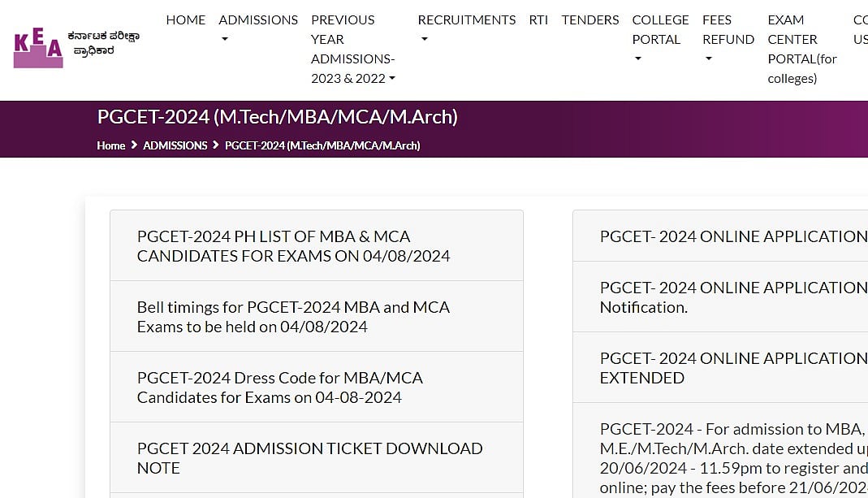Open the PGCET-2024 Online Application Notification entry
The image size is (868, 498).
pyautogui.click(x=731, y=297)
